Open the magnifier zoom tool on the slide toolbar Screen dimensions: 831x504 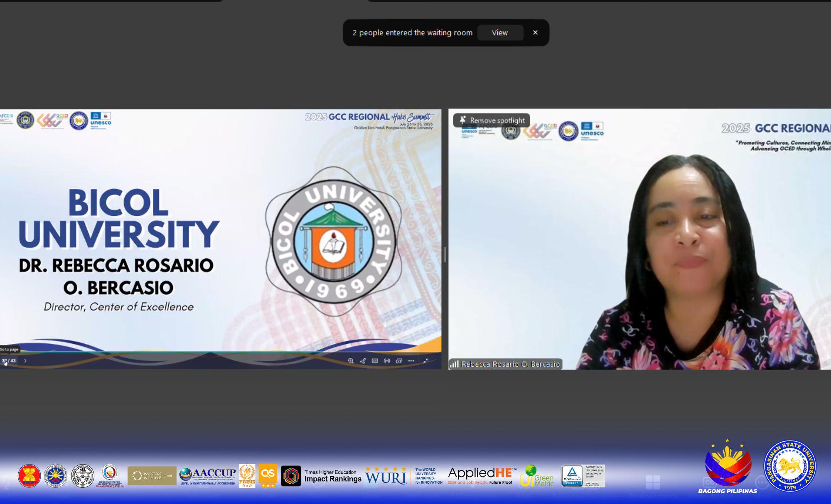click(x=351, y=361)
